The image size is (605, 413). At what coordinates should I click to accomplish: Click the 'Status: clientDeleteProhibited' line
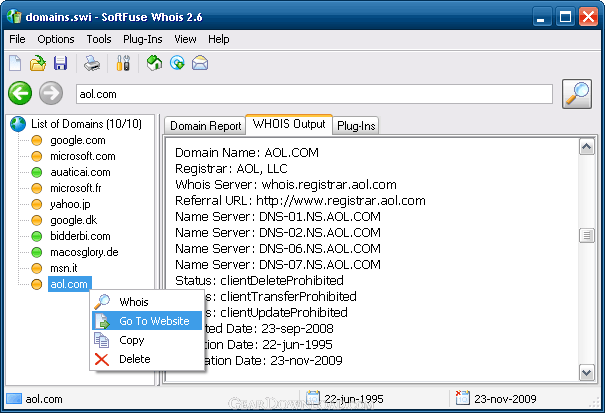click(x=259, y=280)
